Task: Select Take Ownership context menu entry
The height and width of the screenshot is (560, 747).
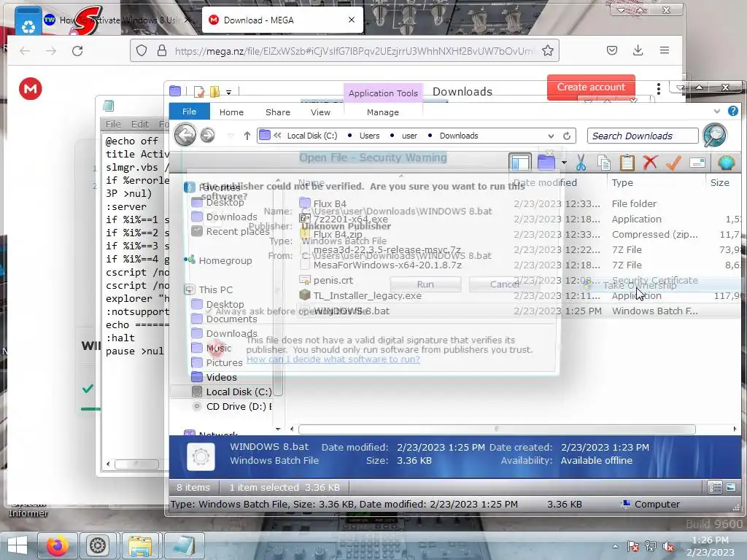Action: (639, 285)
